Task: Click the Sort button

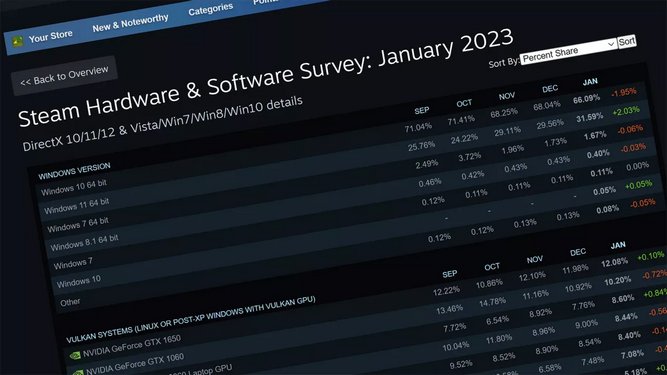Action: [627, 42]
